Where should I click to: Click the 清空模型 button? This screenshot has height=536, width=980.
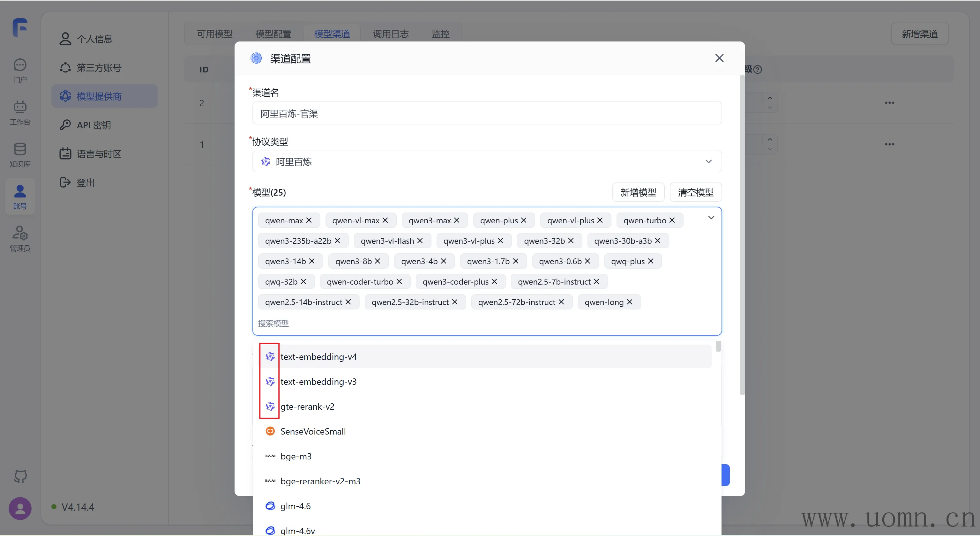[695, 192]
